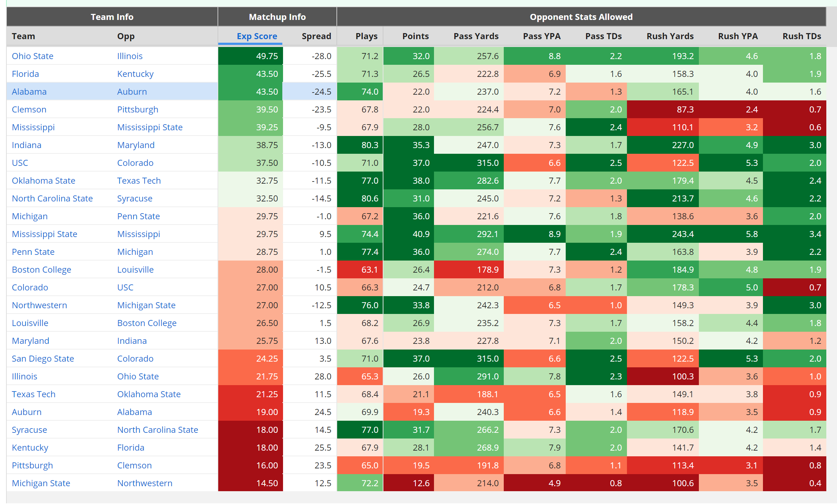Sort by Rush TDs column header
This screenshot has height=504, width=837.
click(801, 36)
